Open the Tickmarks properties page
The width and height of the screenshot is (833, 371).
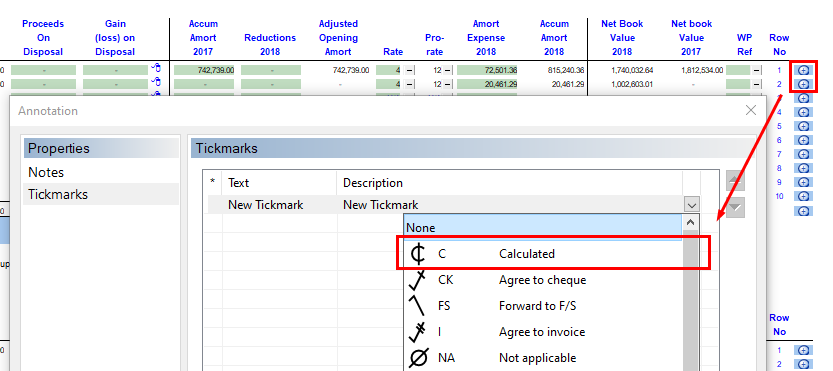tap(101, 194)
